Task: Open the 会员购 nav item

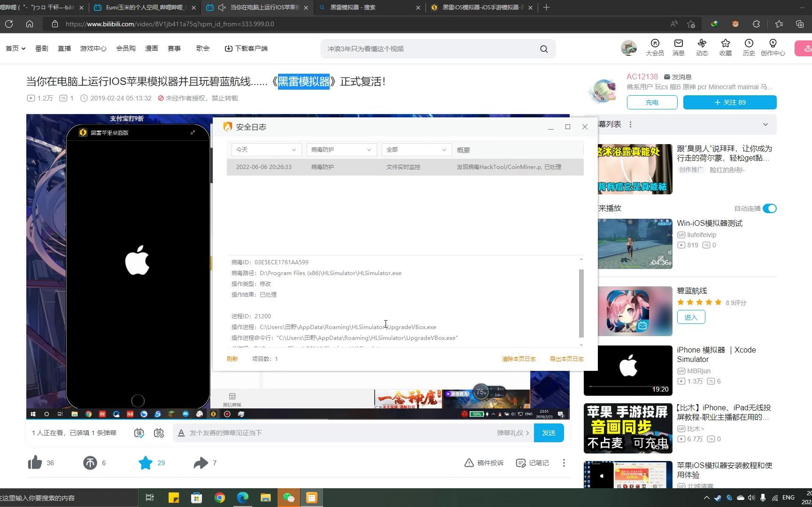Action: 126,48
